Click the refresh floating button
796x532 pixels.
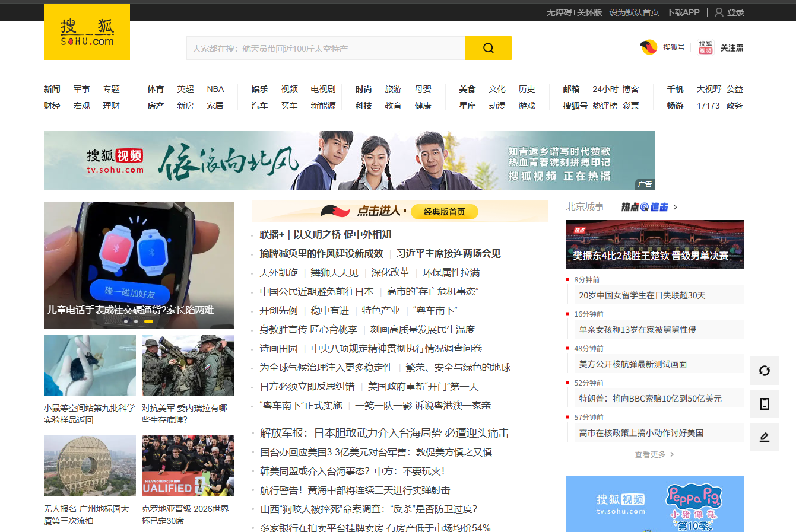(x=765, y=371)
